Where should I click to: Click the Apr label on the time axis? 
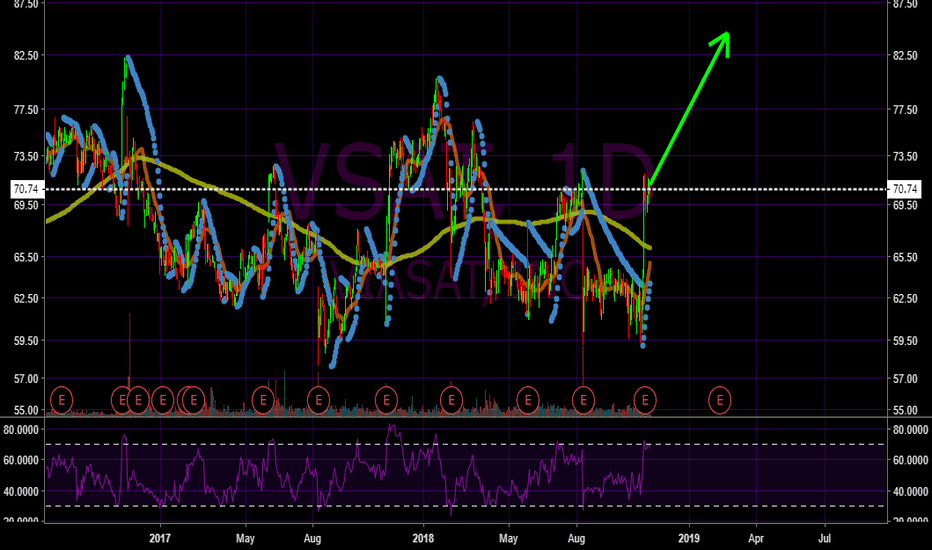point(756,539)
